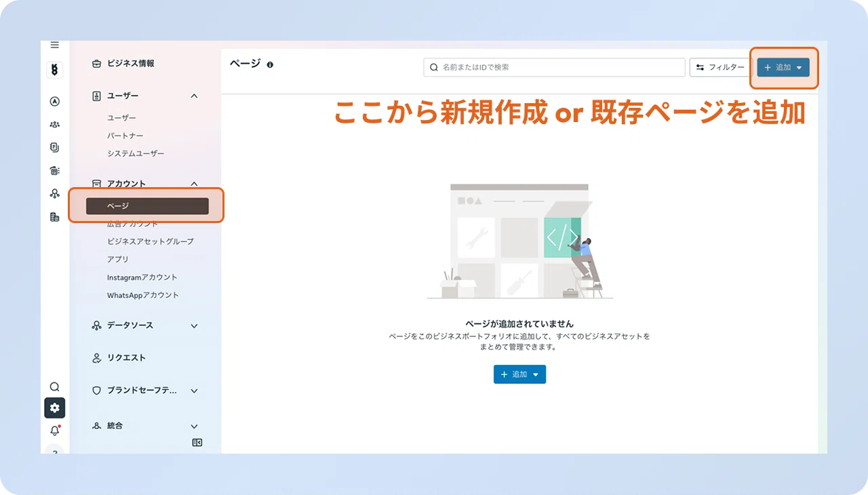Select ビジネスアセットグループ in the sidebar

[x=151, y=241]
